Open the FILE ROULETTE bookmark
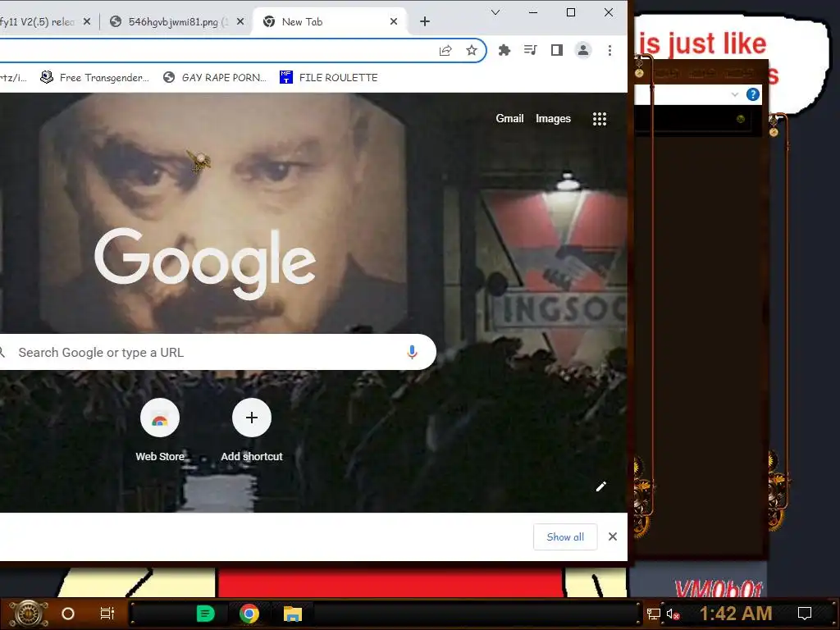The width and height of the screenshot is (840, 630). [x=329, y=78]
